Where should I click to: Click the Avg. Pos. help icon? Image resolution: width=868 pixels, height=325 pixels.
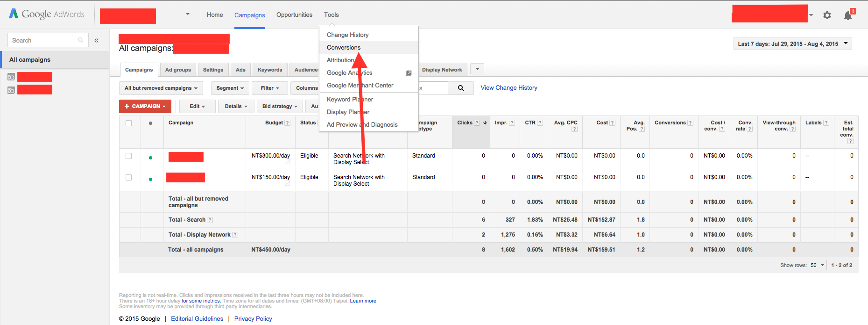642,129
